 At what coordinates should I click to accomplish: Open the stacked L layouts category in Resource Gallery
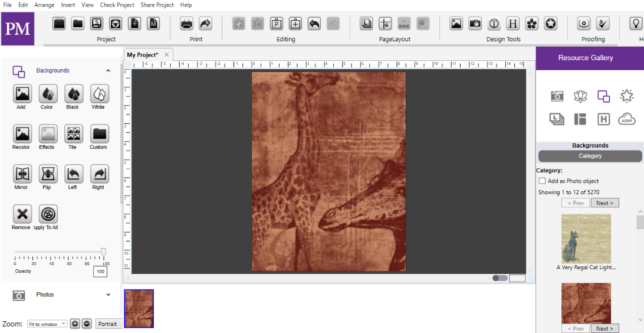pyautogui.click(x=557, y=119)
